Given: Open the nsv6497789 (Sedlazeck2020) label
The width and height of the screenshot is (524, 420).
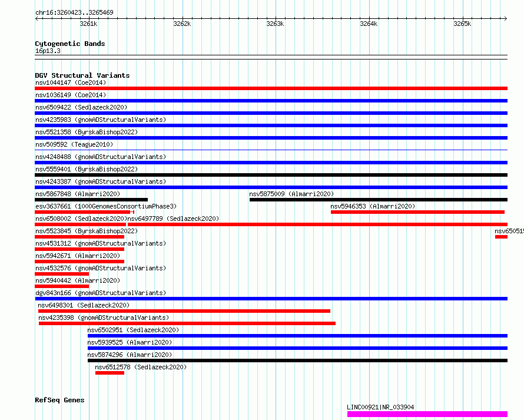Looking at the screenshot, I should point(173,219).
